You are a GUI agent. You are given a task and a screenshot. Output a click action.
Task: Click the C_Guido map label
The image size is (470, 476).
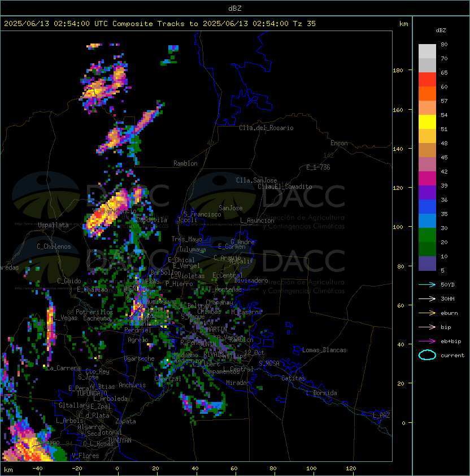(x=69, y=281)
